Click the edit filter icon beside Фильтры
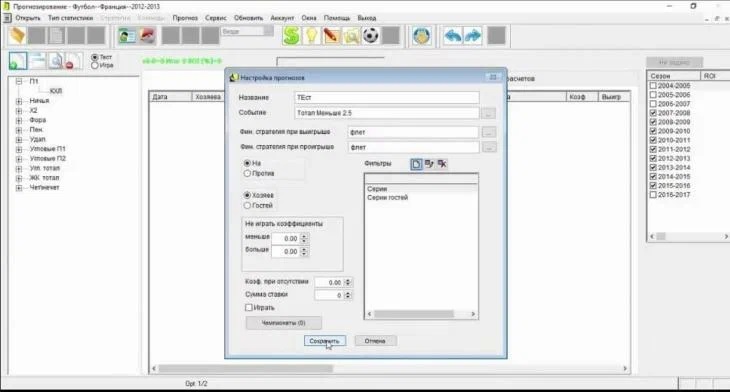The height and width of the screenshot is (392, 730). (429, 164)
